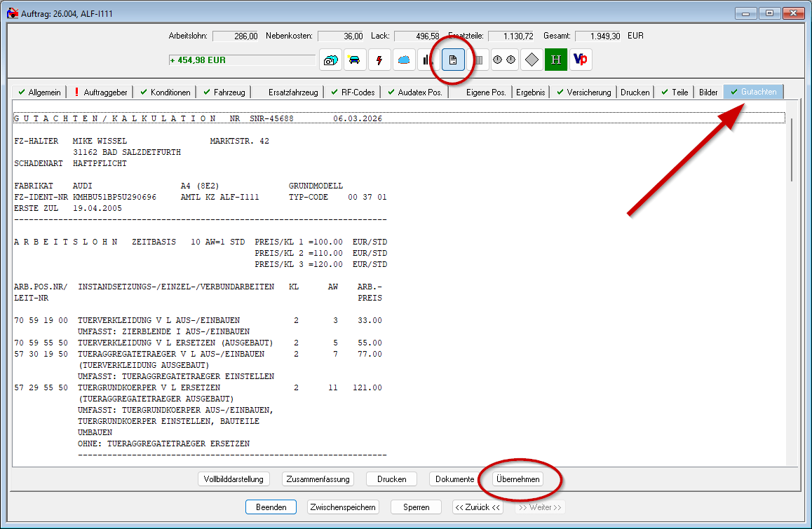Click the Gesamt total amount field
This screenshot has height=529, width=812.
[600, 36]
